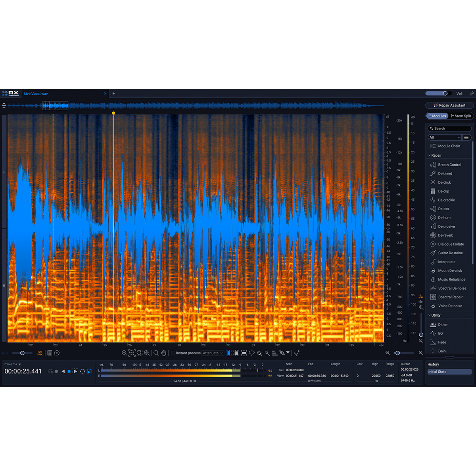
Task: Open the De-click module
Action: tap(441, 182)
